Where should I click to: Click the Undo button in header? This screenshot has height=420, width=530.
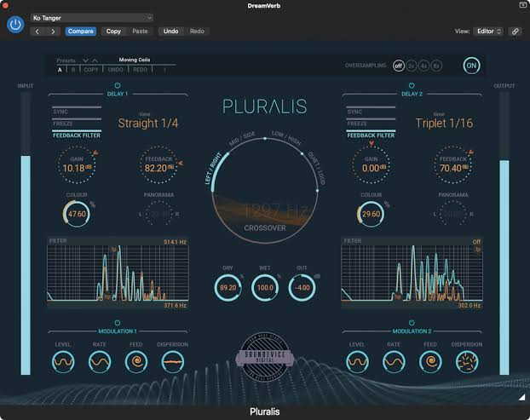[170, 31]
